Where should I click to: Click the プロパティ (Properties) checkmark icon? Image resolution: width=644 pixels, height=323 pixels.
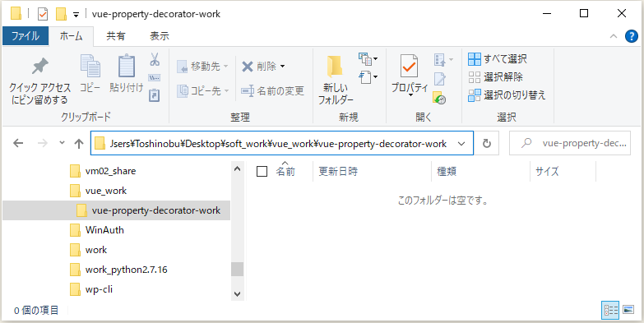point(409,67)
